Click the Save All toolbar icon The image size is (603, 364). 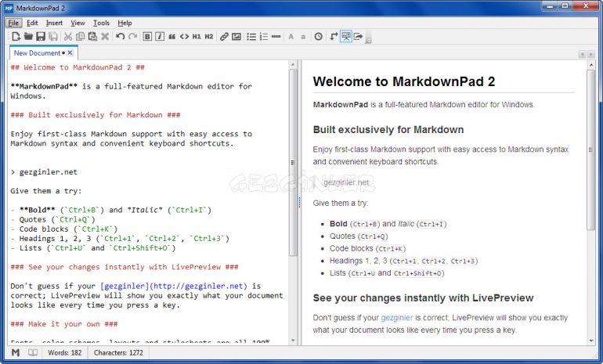[x=53, y=37]
